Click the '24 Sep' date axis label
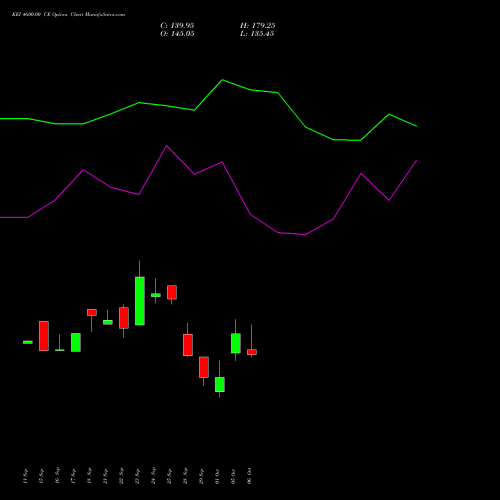This screenshot has height=500, width=500. [154, 476]
